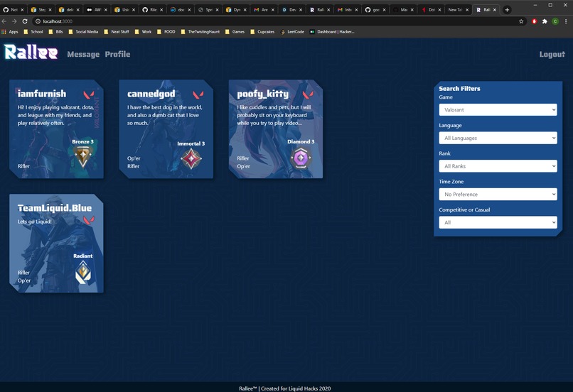Click 'Lets go Liquid!' text

coord(34,222)
